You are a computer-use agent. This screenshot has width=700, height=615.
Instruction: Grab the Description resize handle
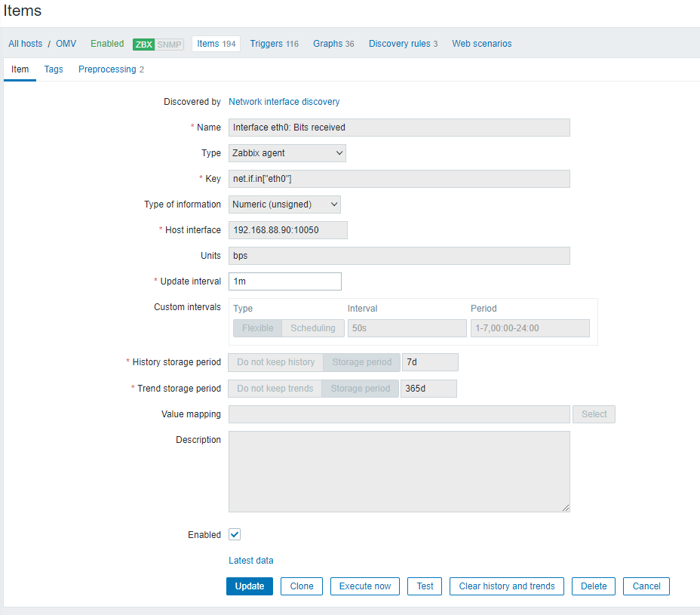(x=566, y=508)
